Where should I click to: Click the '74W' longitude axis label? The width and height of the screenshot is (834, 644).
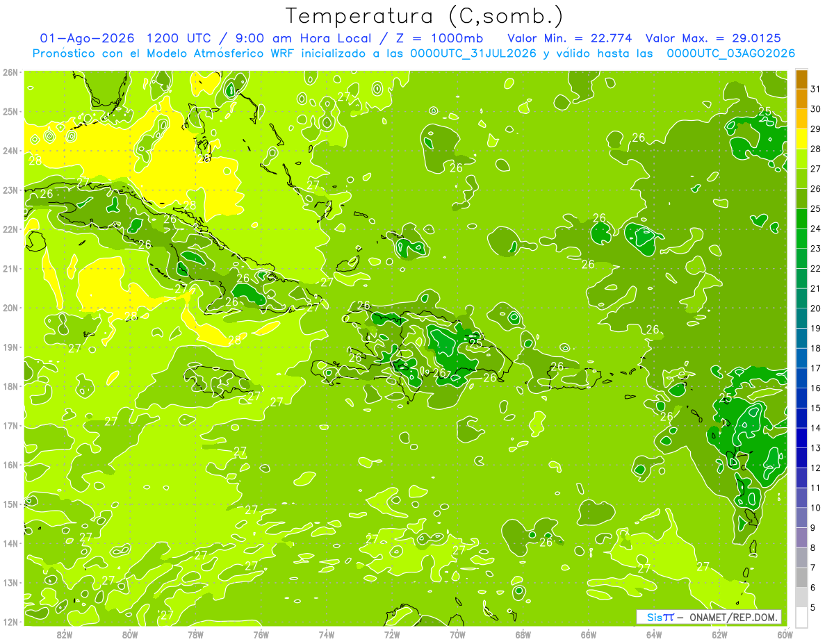[x=327, y=634]
